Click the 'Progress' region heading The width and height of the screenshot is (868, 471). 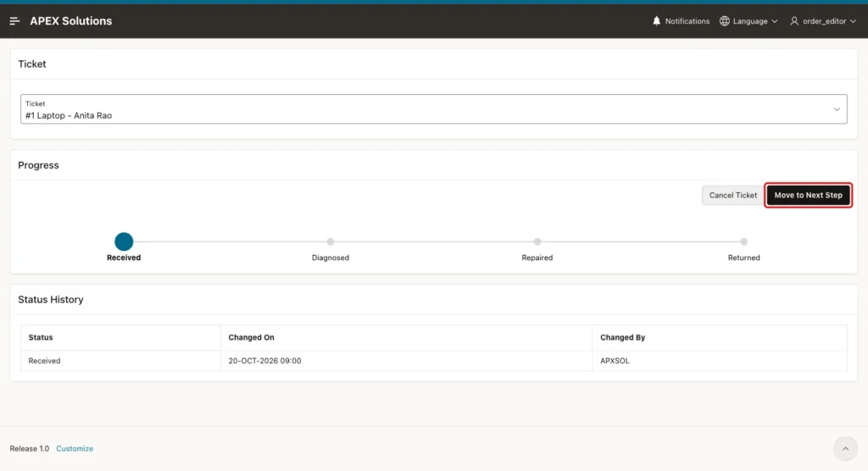tap(38, 165)
